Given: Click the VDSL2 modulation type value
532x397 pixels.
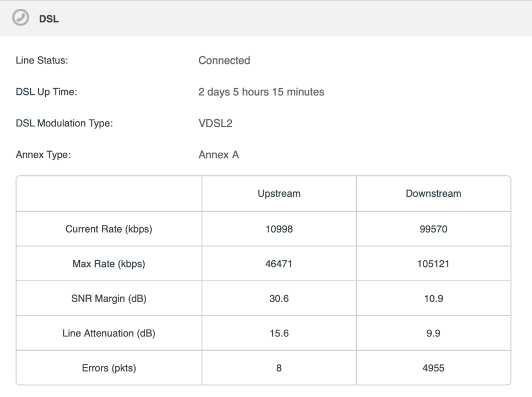Looking at the screenshot, I should (216, 123).
